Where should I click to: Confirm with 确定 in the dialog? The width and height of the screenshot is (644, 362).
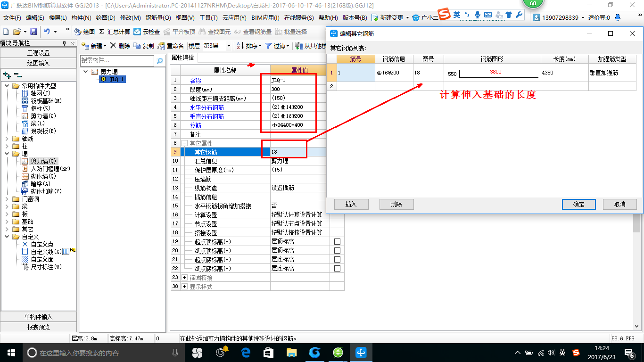[579, 204]
